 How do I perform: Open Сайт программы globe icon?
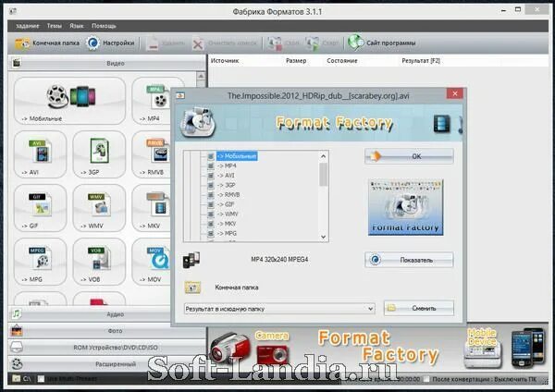pyautogui.click(x=355, y=43)
